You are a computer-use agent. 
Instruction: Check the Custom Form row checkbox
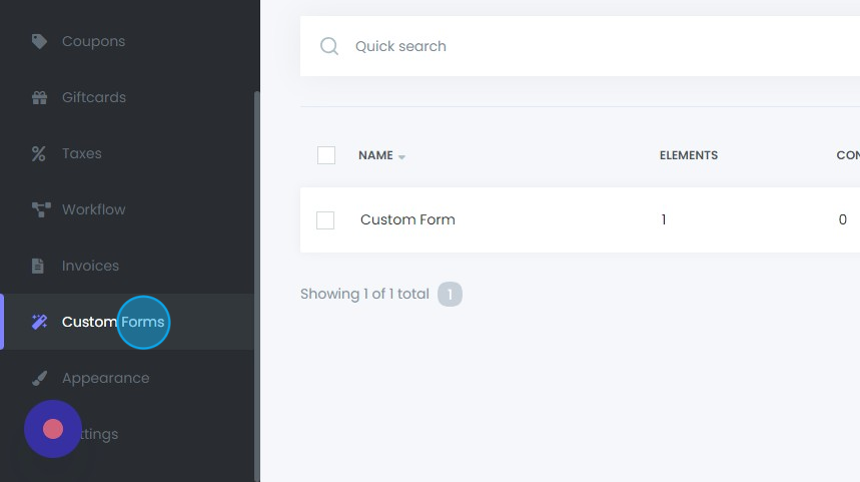coord(325,220)
